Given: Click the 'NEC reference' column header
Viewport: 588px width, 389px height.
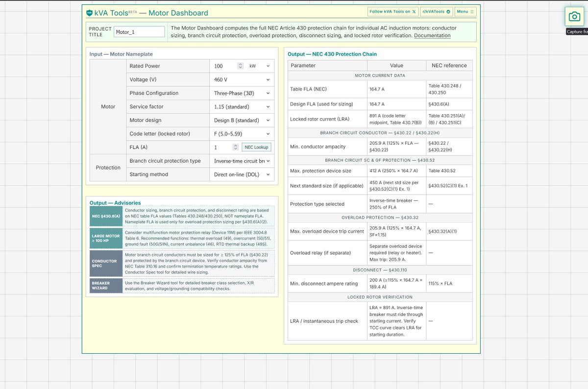Looking at the screenshot, I should click(449, 66).
